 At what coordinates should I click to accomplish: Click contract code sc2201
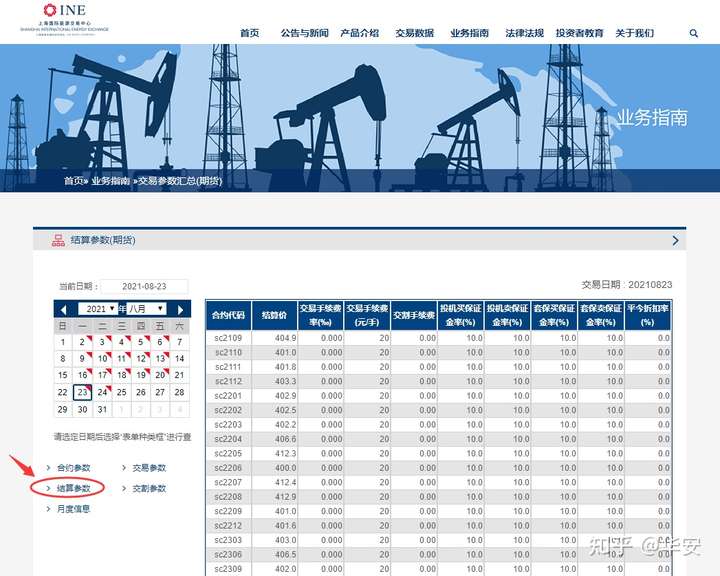(x=228, y=396)
